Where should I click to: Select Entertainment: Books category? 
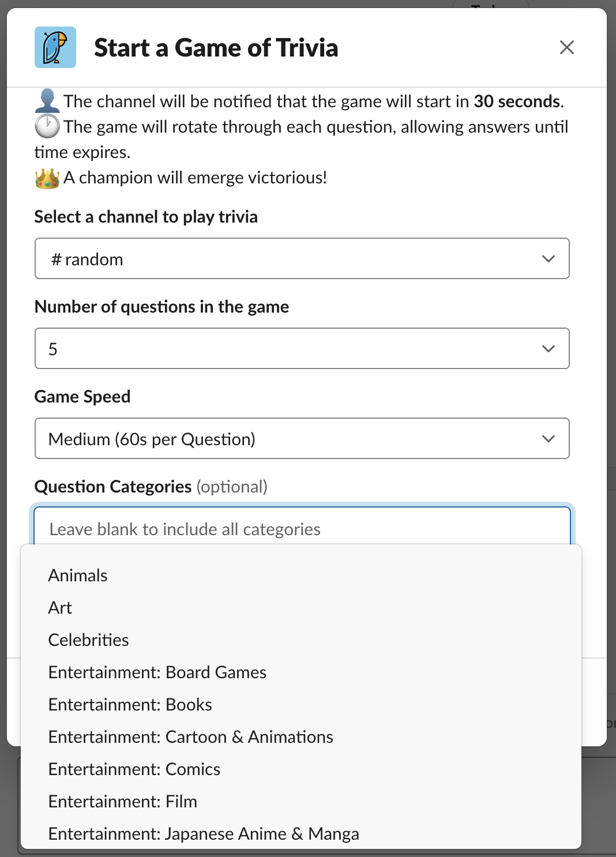[301, 705]
